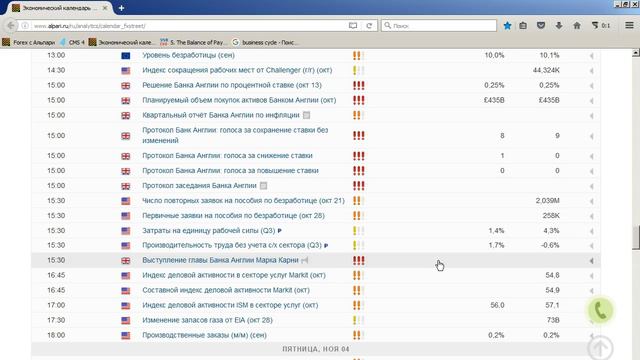Image resolution: width=640 pixels, height=360 pixels.
Task: Click site info icon in address bar
Action: pos(25,26)
